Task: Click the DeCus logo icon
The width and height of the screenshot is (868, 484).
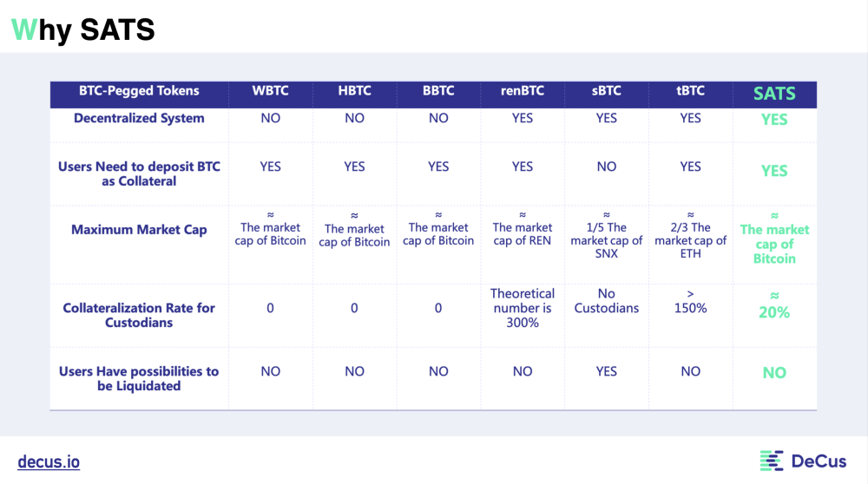Action: [772, 461]
